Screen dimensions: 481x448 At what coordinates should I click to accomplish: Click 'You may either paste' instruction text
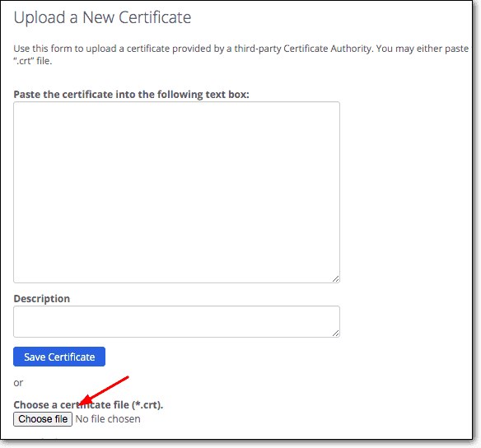(x=422, y=49)
